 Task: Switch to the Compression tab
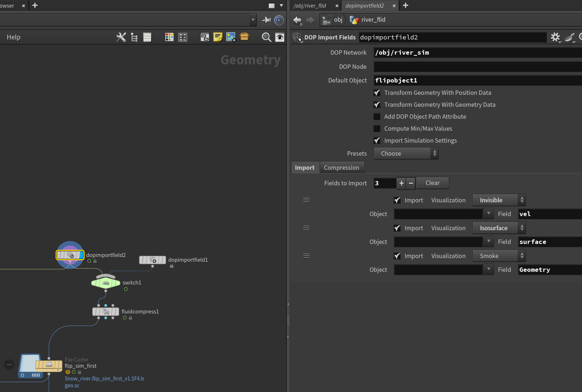pos(341,168)
